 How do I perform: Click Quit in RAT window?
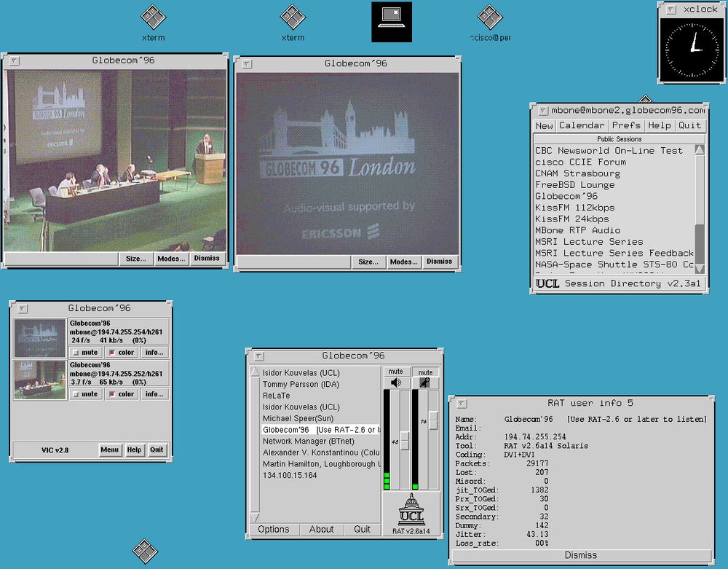362,530
